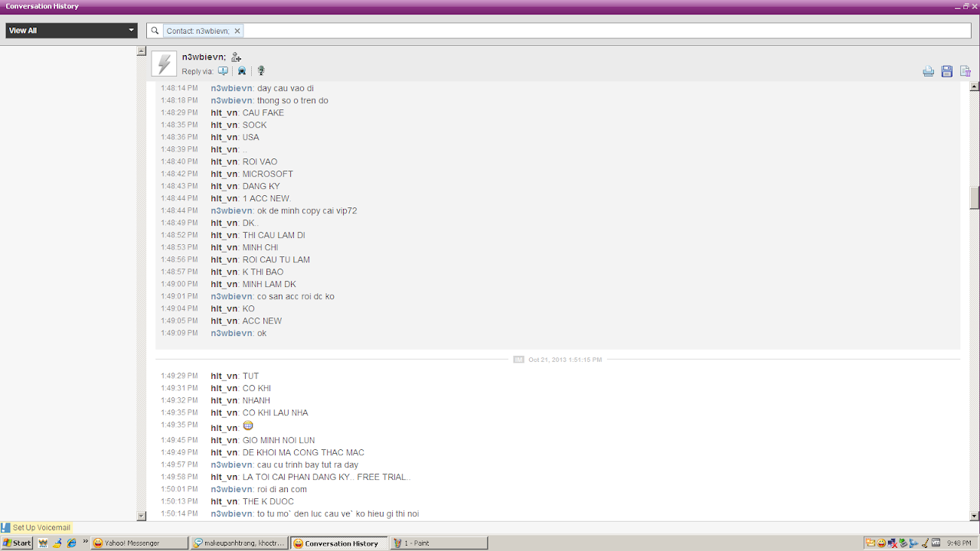Click message 'co san acc roi dc ko'
This screenshot has height=551, width=980.
click(296, 296)
